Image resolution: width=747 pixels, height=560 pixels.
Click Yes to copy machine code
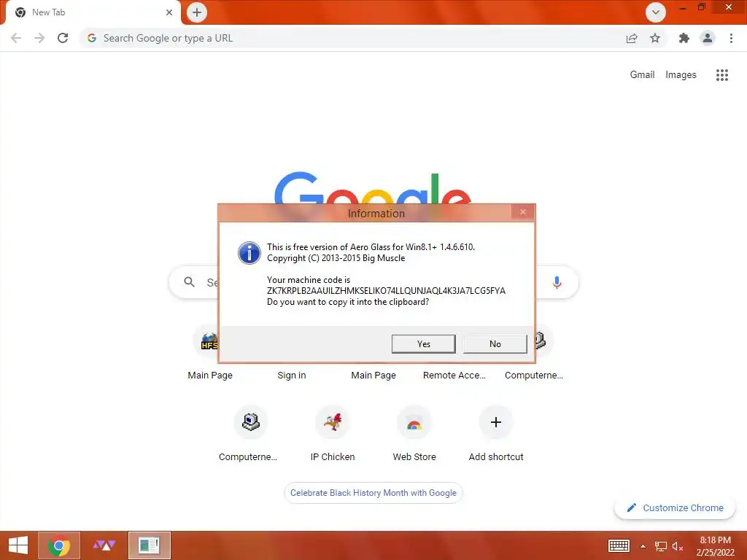click(424, 344)
